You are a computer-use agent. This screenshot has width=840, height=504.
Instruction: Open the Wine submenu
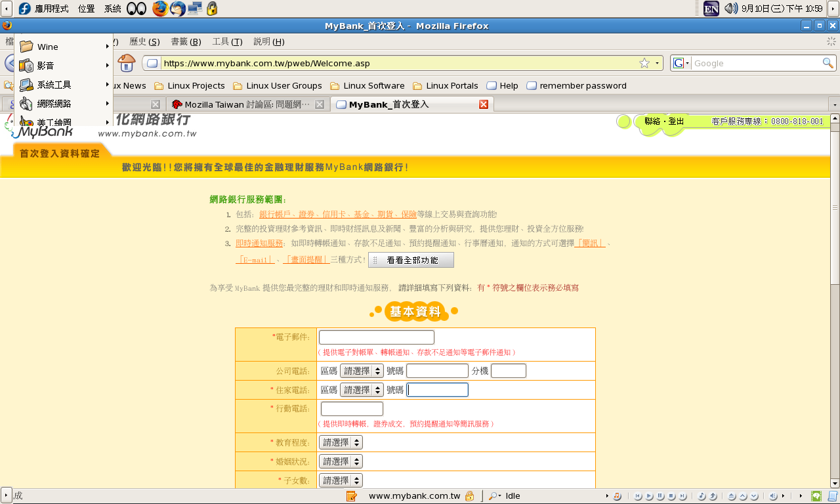point(63,47)
